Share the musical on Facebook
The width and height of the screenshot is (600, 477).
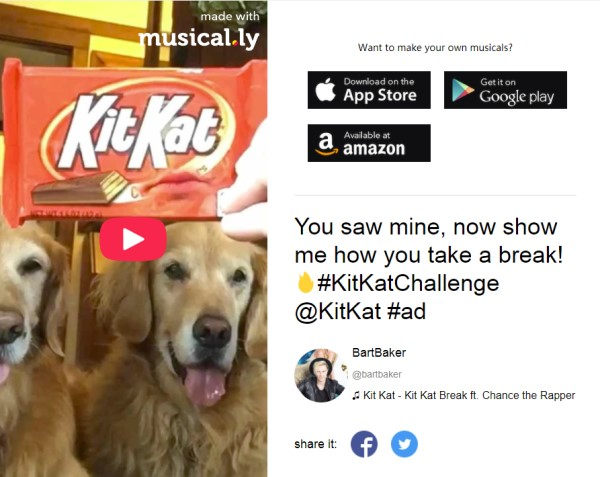point(364,444)
